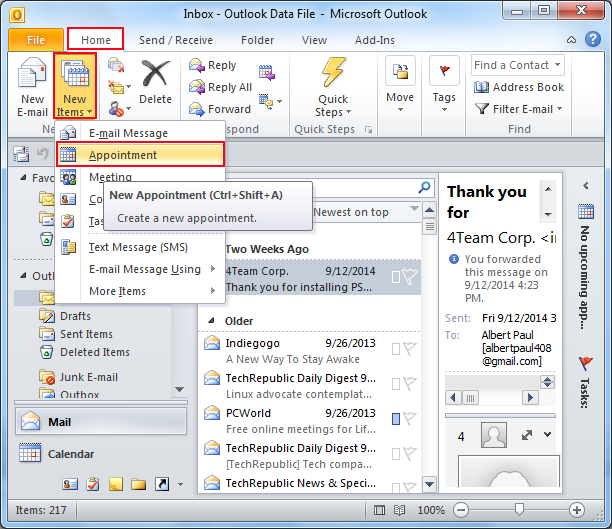Open the Tags flag button

[x=444, y=85]
